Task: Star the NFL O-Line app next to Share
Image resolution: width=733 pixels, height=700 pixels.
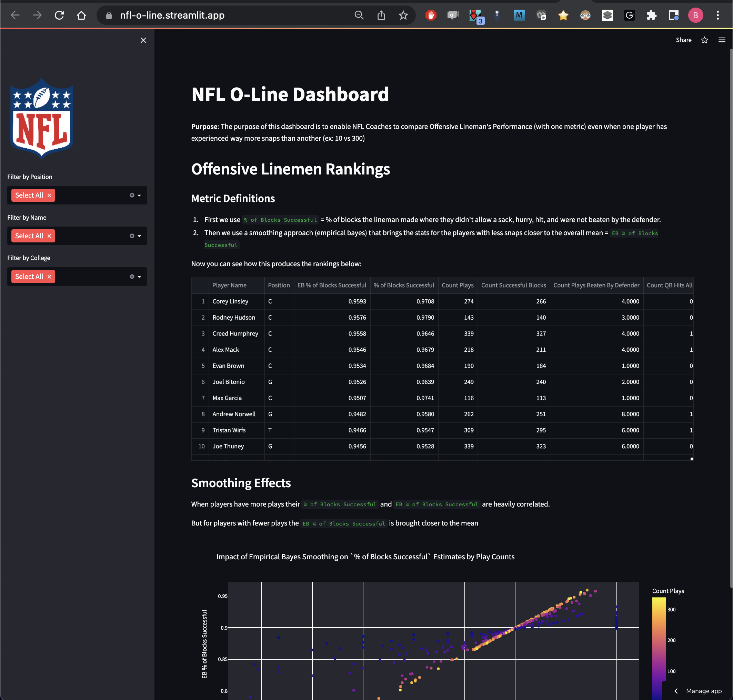Action: tap(705, 40)
